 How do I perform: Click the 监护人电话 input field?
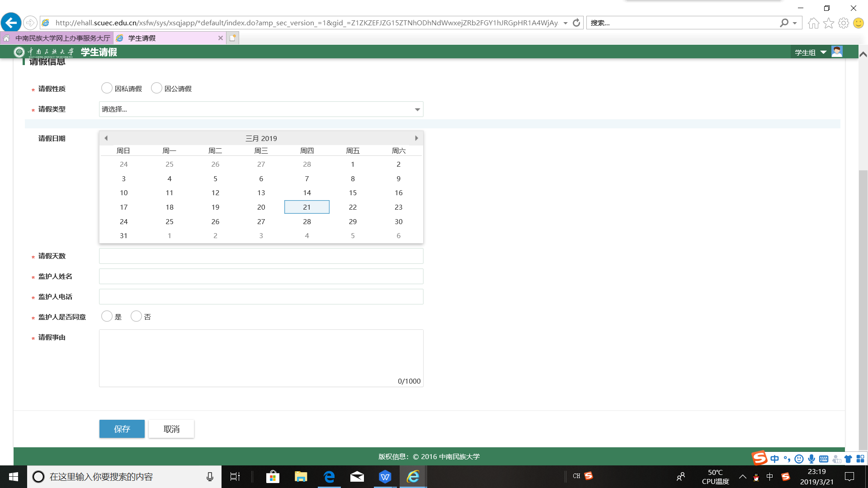click(x=261, y=297)
